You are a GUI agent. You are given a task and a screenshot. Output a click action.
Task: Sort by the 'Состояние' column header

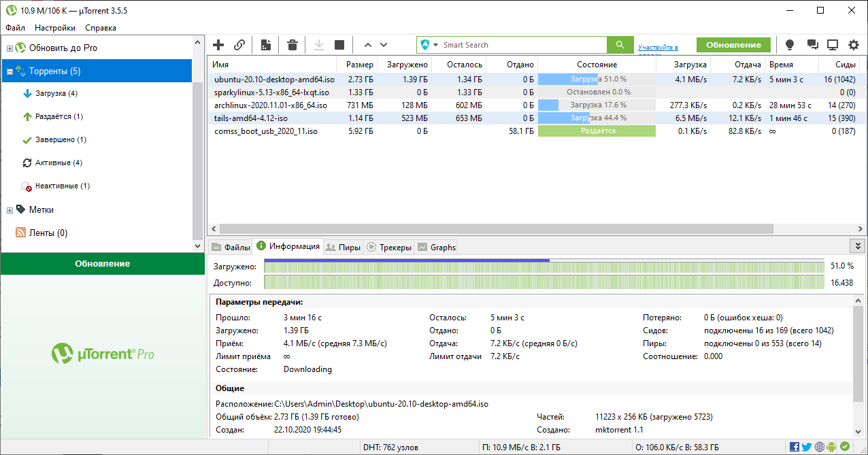[x=597, y=65]
